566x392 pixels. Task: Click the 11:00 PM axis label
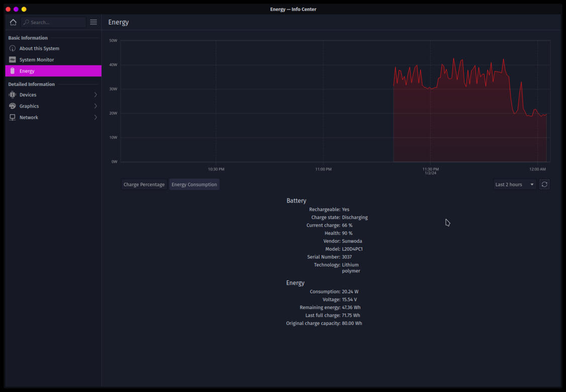pyautogui.click(x=323, y=169)
